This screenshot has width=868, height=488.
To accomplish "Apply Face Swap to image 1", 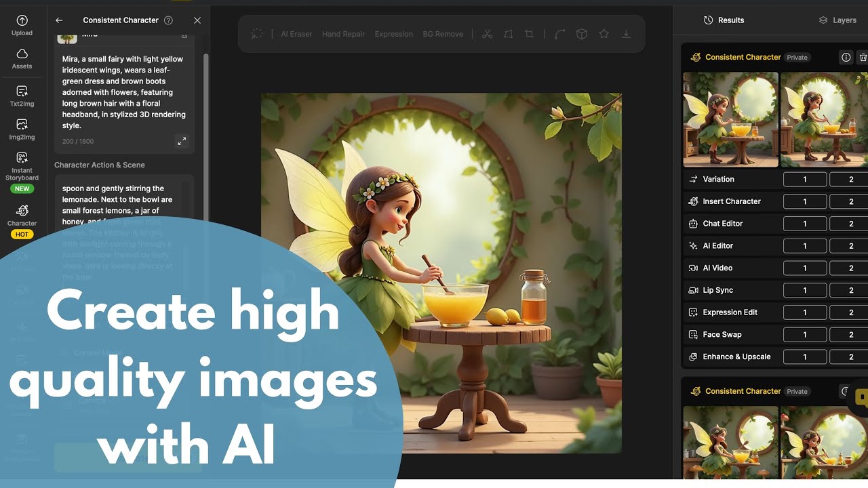I will click(805, 334).
